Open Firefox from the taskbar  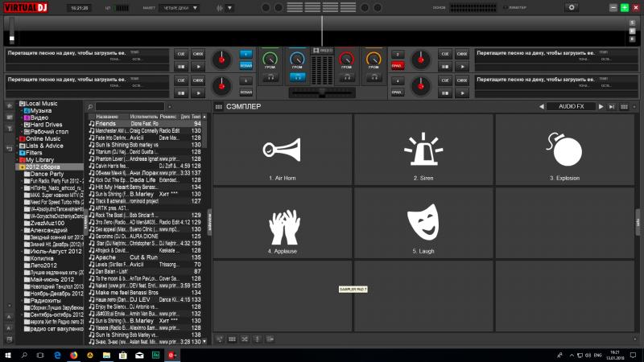(73, 355)
